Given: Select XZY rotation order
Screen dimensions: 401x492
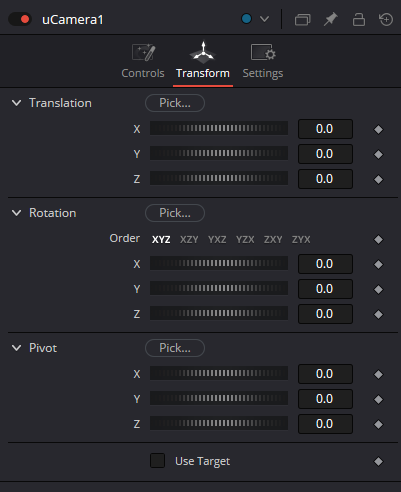Looking at the screenshot, I should coord(189,239).
